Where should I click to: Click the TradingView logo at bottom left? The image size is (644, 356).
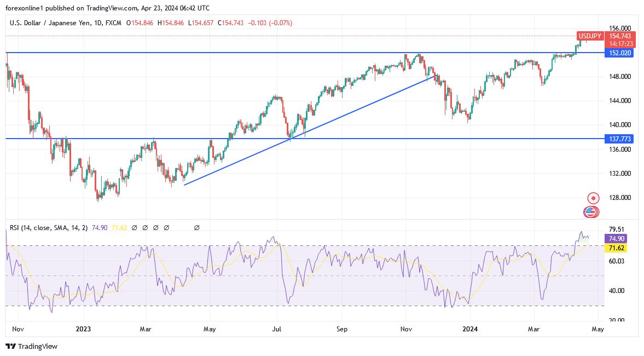coord(31,347)
